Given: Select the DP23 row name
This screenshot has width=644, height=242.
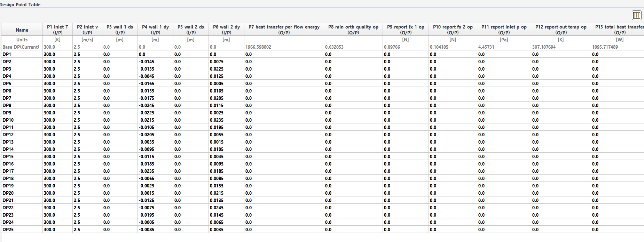Looking at the screenshot, I should click(x=8, y=215).
